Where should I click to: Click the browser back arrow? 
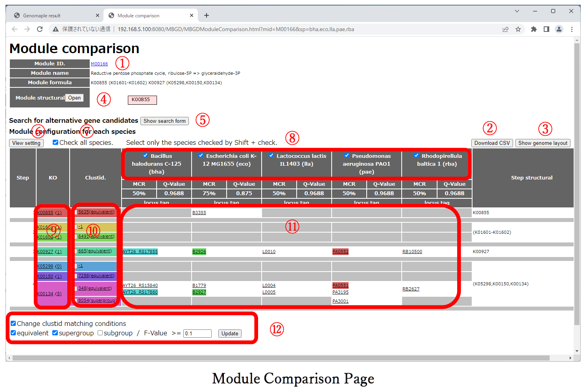[15, 29]
